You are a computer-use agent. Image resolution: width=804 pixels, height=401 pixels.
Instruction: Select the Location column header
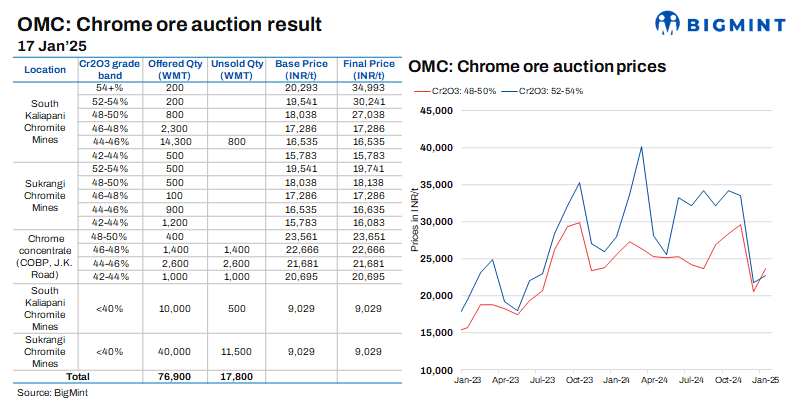click(x=45, y=69)
